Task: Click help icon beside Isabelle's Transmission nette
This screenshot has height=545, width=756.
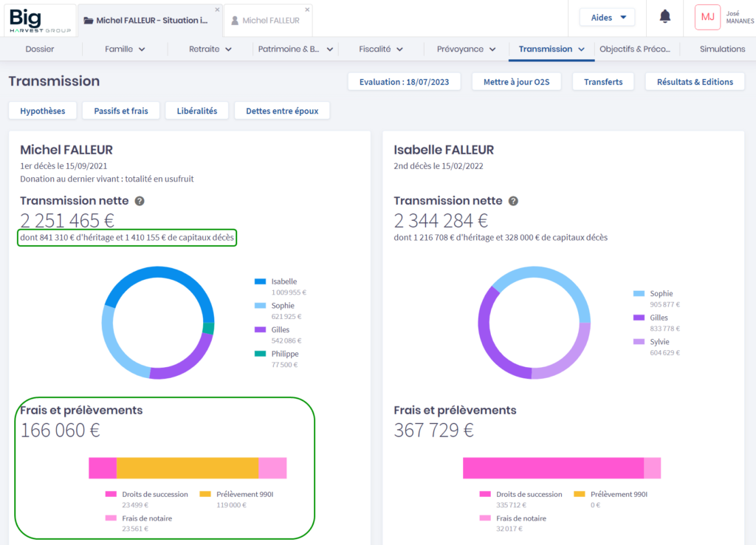Action: pos(513,201)
